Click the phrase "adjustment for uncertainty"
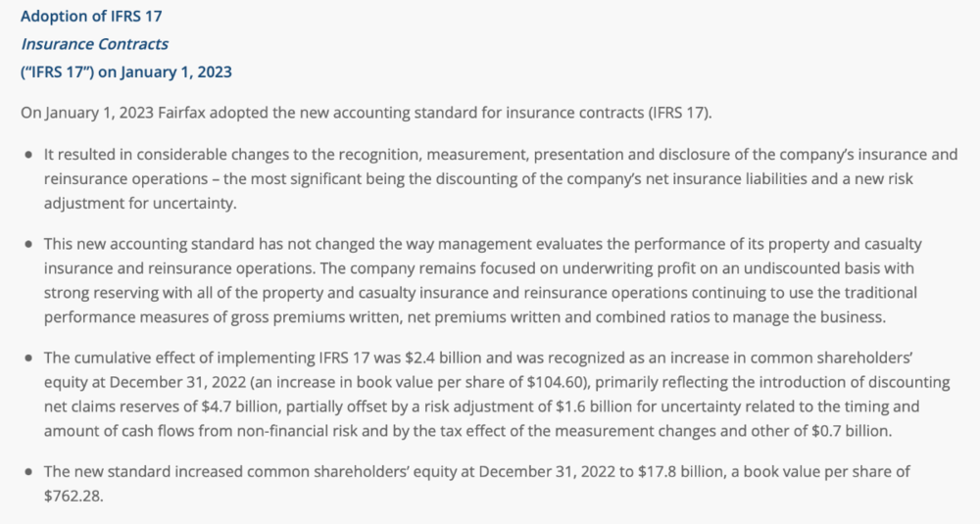 [x=139, y=204]
